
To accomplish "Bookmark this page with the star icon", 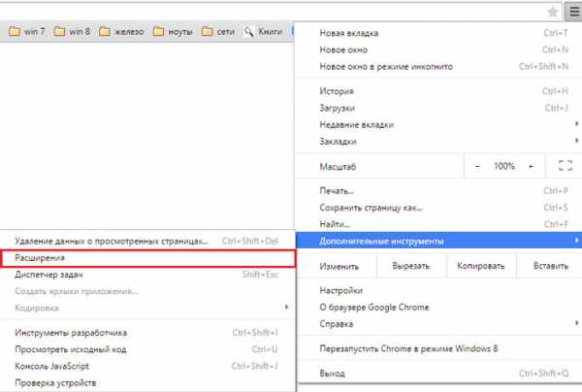I will (553, 12).
